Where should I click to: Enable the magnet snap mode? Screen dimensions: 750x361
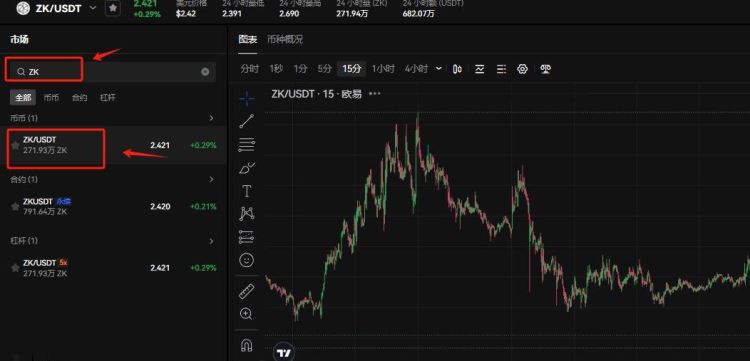[x=246, y=345]
